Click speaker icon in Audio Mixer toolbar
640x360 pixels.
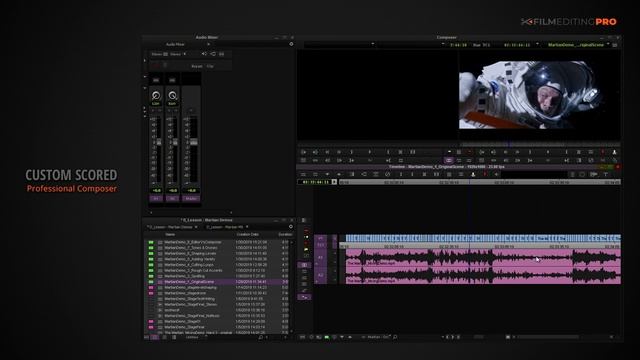[x=204, y=54]
